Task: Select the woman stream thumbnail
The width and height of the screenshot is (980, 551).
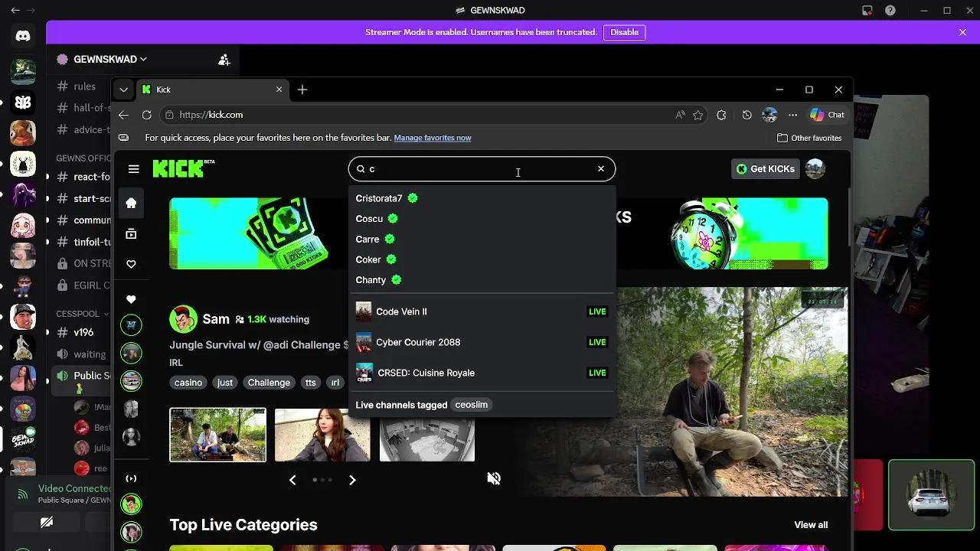Action: click(x=322, y=435)
